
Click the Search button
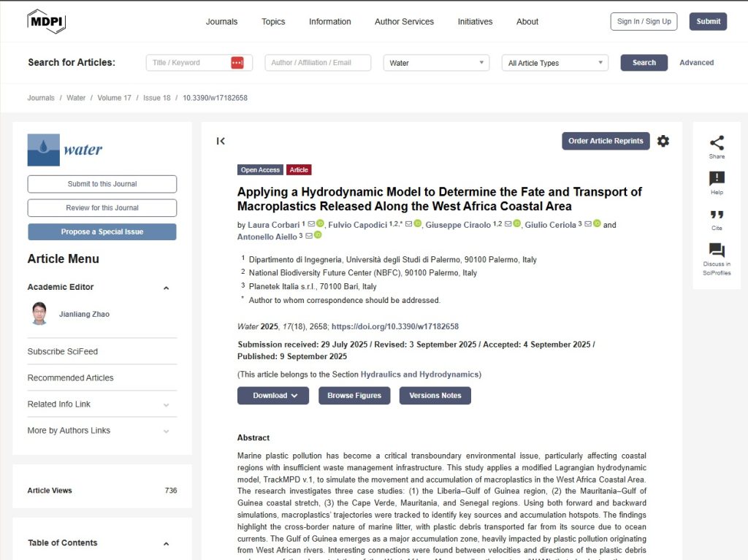(644, 63)
